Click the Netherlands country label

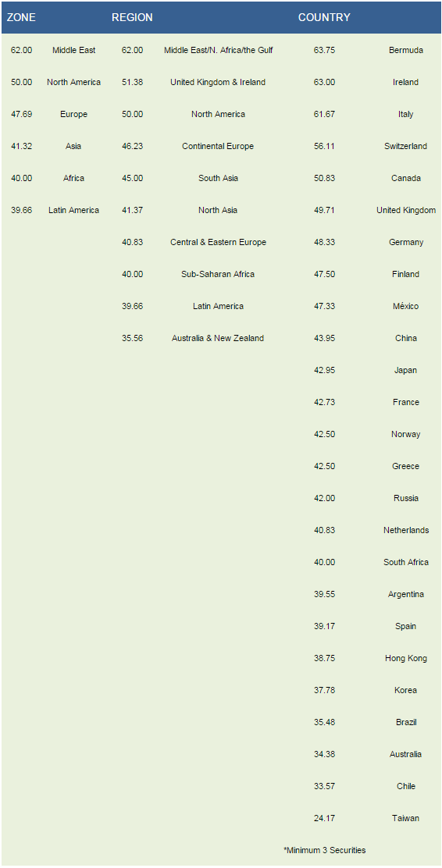(406, 530)
